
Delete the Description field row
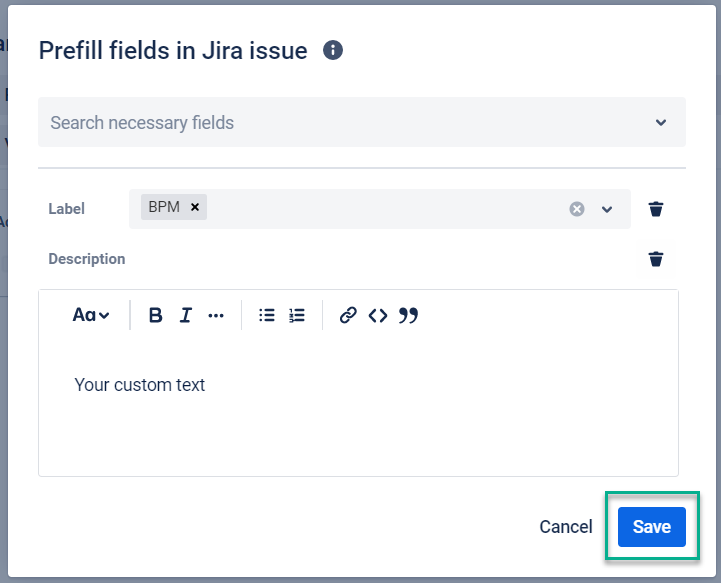tap(656, 259)
